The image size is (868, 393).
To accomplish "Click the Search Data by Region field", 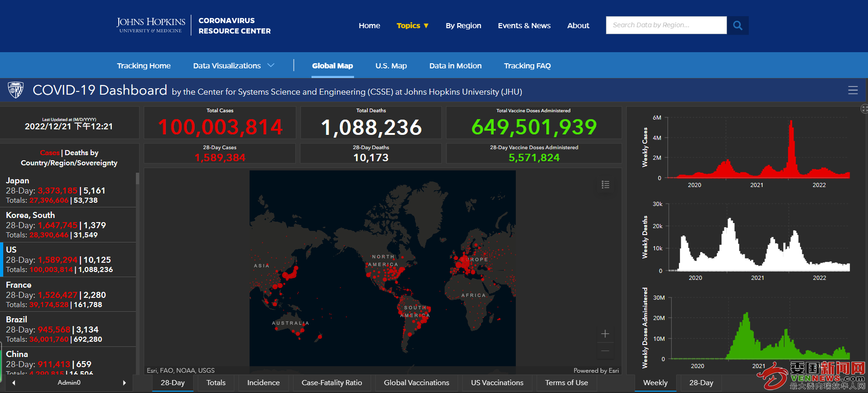I will point(666,25).
